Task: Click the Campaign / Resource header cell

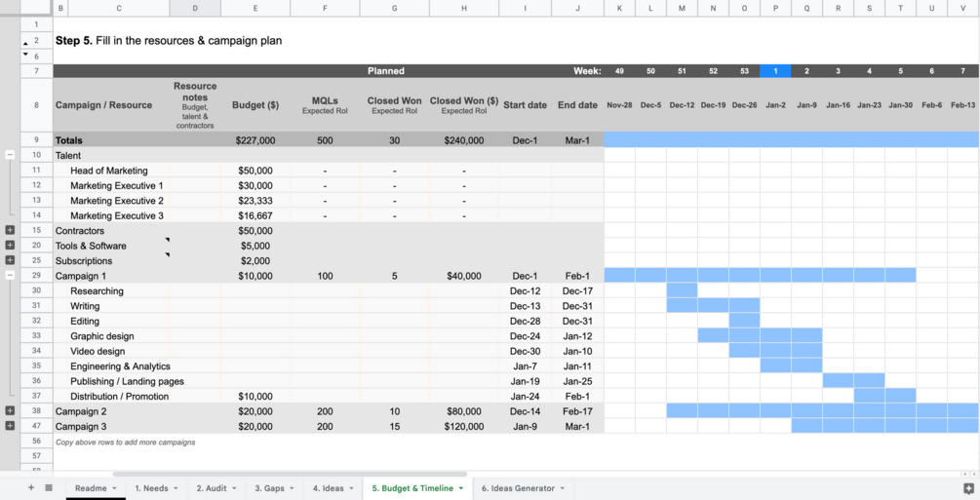Action: pos(111,105)
